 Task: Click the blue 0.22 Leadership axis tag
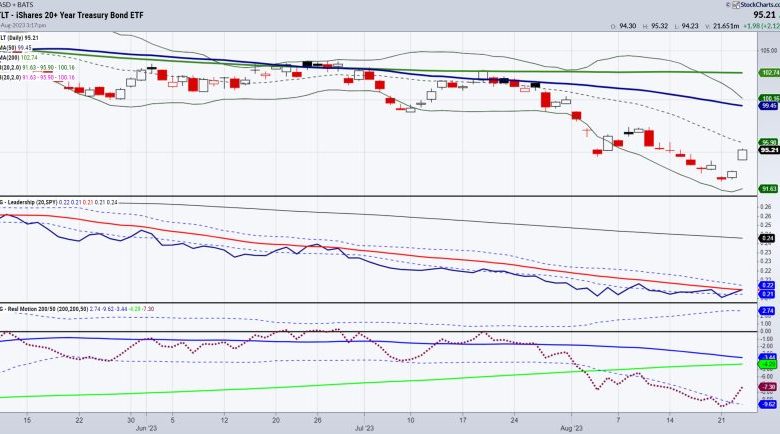point(768,285)
